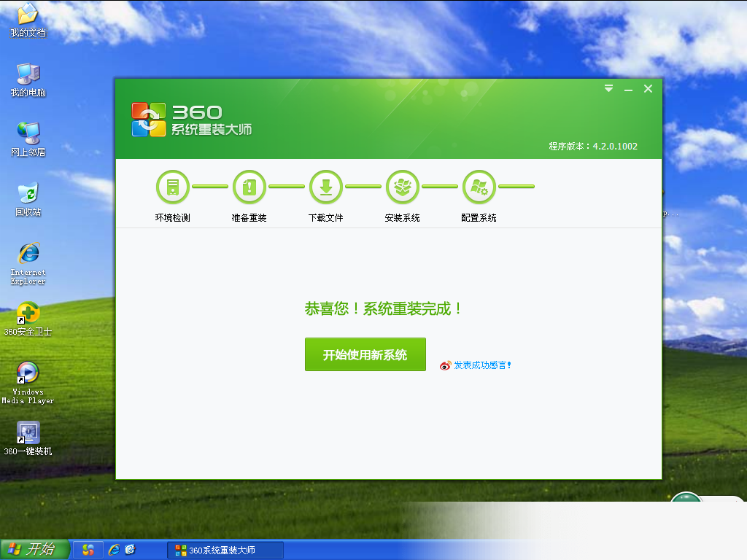The width and height of the screenshot is (747, 560).
Task: Select the 我的文档 desktop icon
Action: pos(28,20)
